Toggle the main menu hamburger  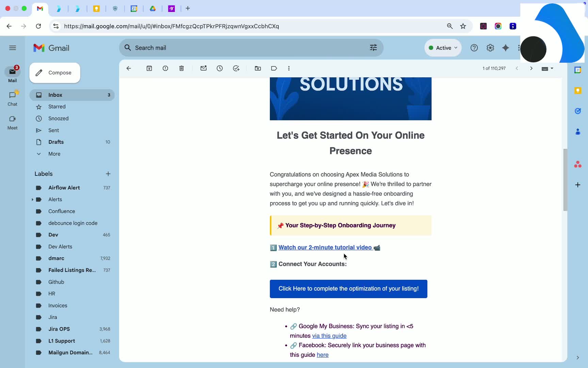tap(13, 48)
